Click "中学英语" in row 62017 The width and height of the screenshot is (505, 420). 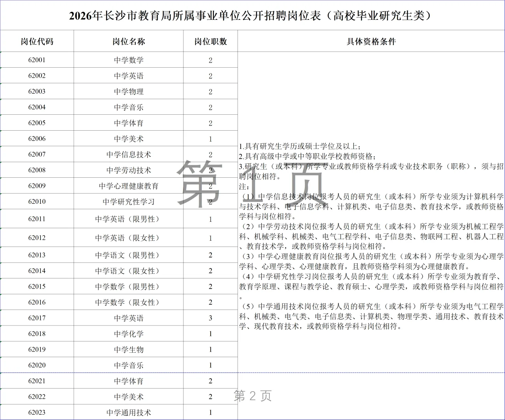point(129,318)
